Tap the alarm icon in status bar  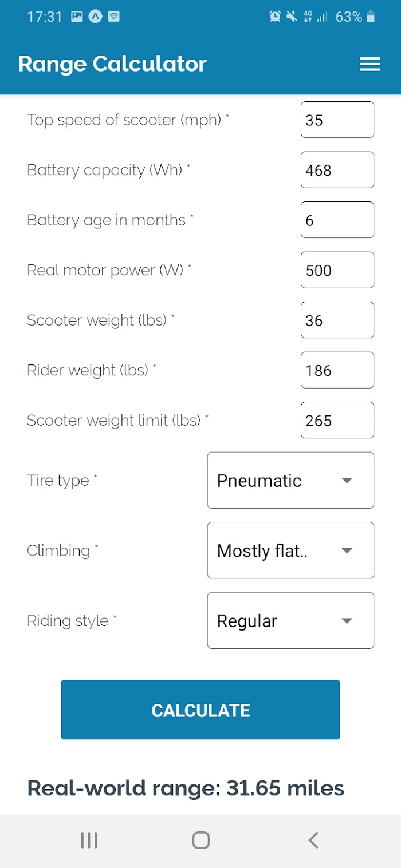[275, 17]
